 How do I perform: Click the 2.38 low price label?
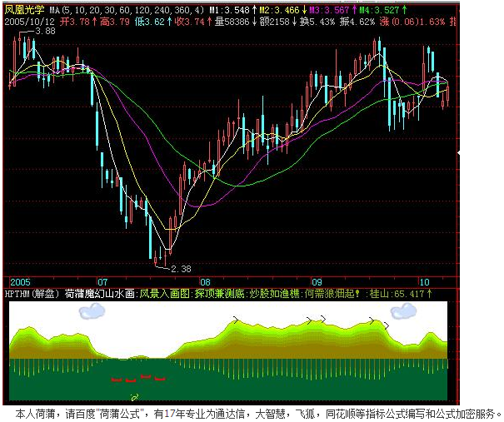pyautogui.click(x=178, y=269)
